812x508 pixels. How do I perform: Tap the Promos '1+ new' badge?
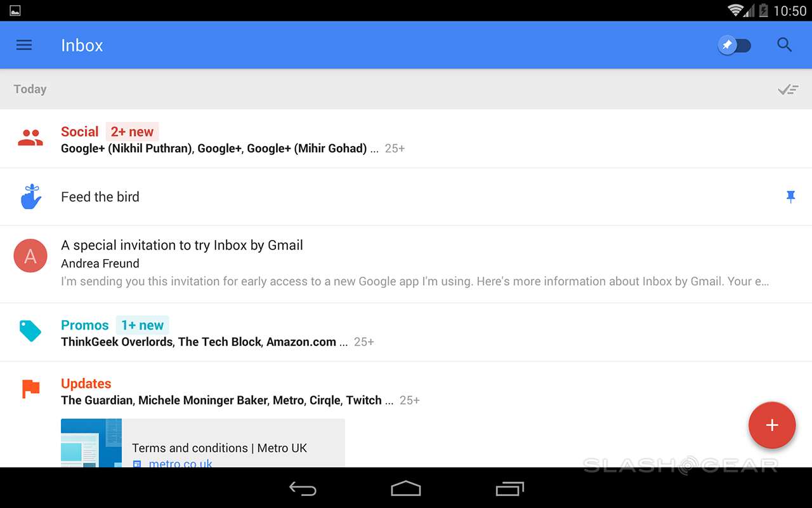pos(142,325)
